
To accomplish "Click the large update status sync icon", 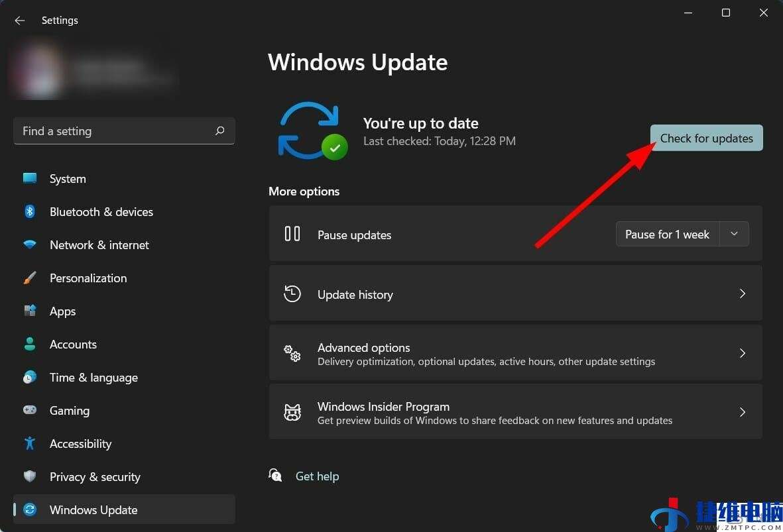I will click(x=312, y=131).
